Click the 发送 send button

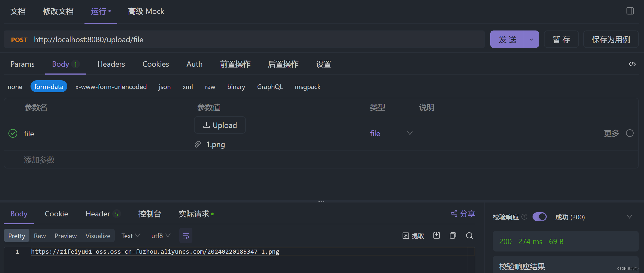point(507,39)
